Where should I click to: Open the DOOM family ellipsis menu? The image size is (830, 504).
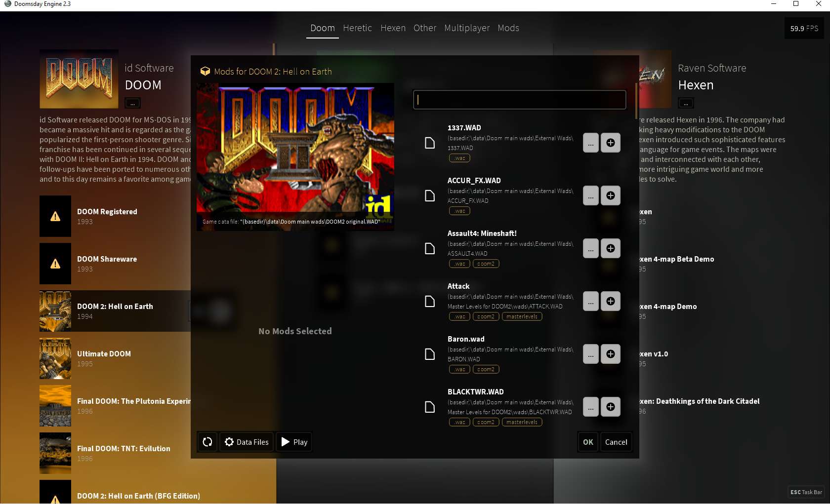coord(132,103)
